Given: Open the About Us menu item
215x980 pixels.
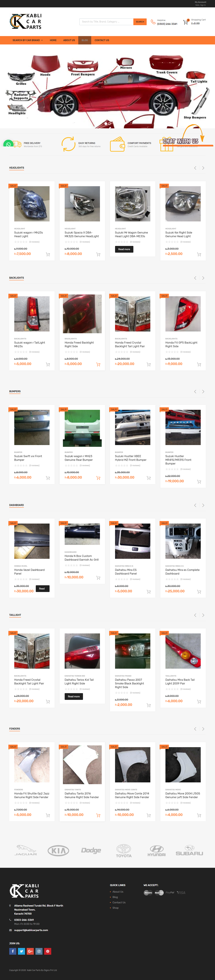Looking at the screenshot, I should point(69,40).
